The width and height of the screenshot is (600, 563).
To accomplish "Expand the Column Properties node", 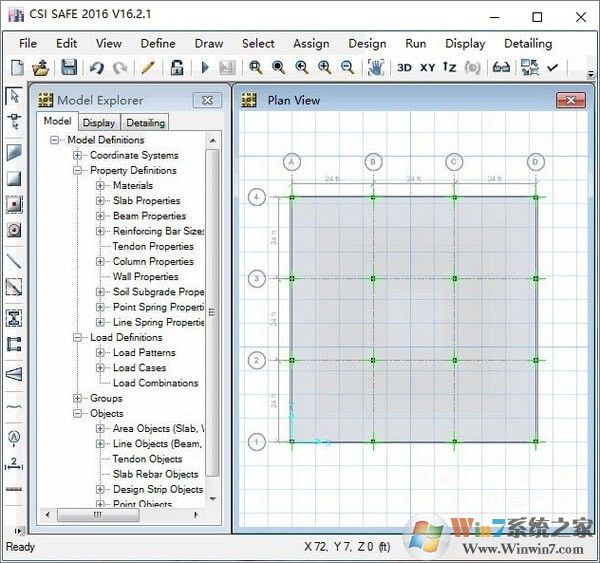I will pyautogui.click(x=100, y=262).
